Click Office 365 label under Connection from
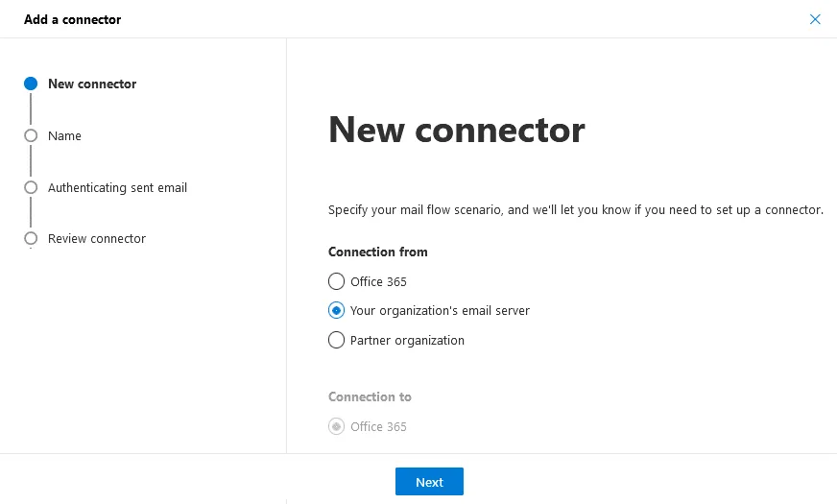The height and width of the screenshot is (504, 837). (378, 281)
